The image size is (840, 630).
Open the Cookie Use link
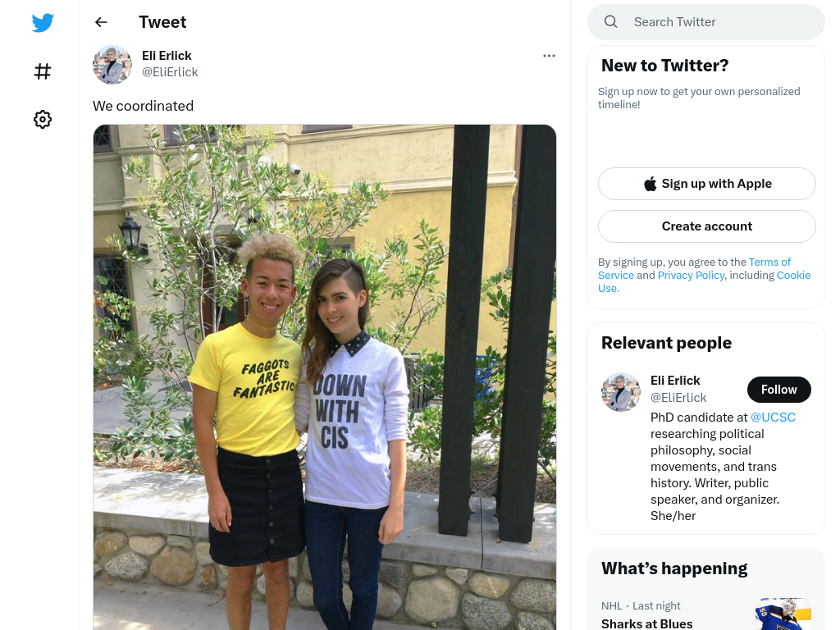tap(704, 282)
